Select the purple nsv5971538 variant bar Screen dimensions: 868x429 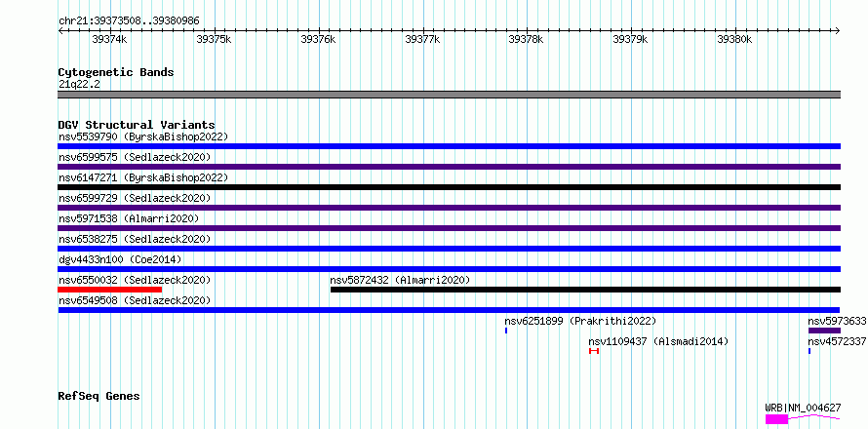[x=449, y=228]
